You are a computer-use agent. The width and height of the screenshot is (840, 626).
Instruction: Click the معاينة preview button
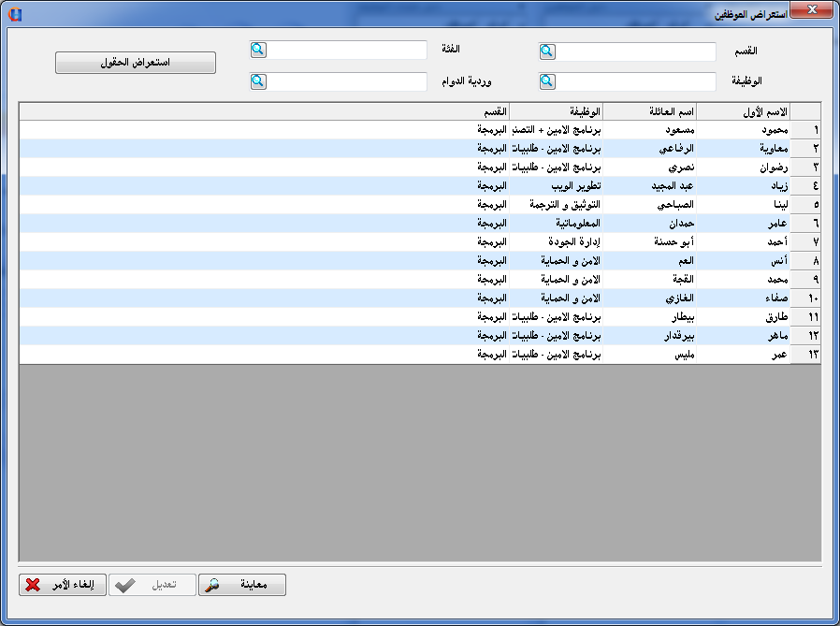242,586
